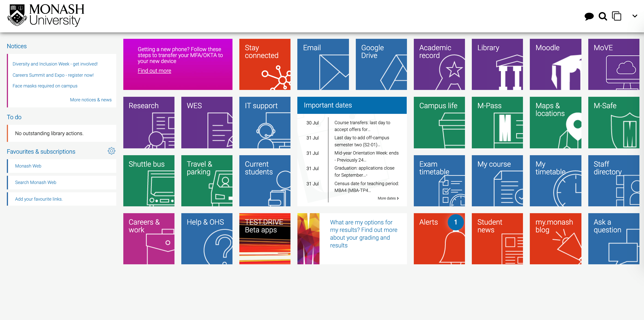
Task: Open the Shuttle bus tile
Action: click(x=149, y=181)
